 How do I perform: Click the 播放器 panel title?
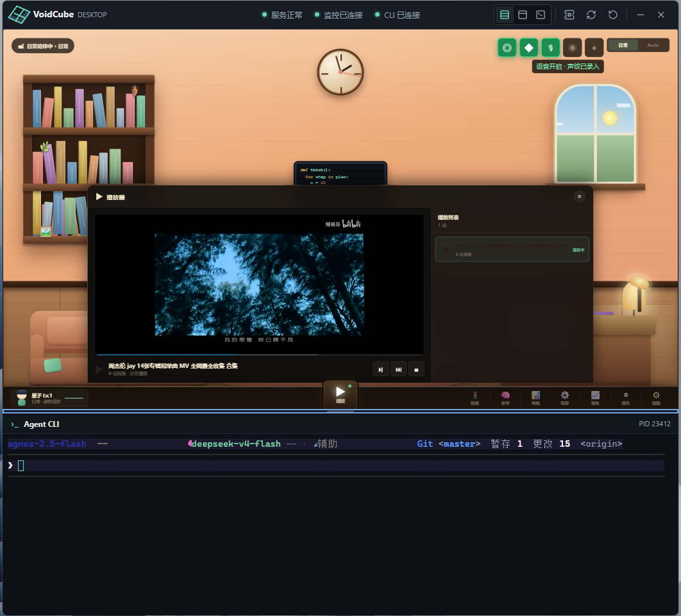click(115, 197)
